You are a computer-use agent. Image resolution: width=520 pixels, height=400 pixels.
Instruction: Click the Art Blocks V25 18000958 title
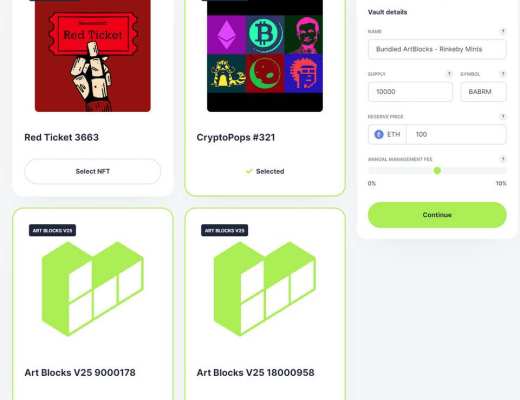click(x=255, y=372)
